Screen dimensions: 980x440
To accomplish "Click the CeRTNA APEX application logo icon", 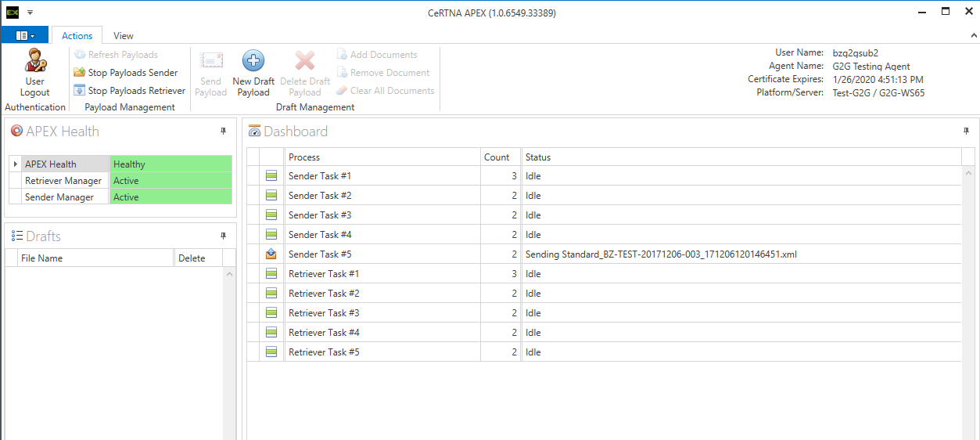I will pos(13,13).
